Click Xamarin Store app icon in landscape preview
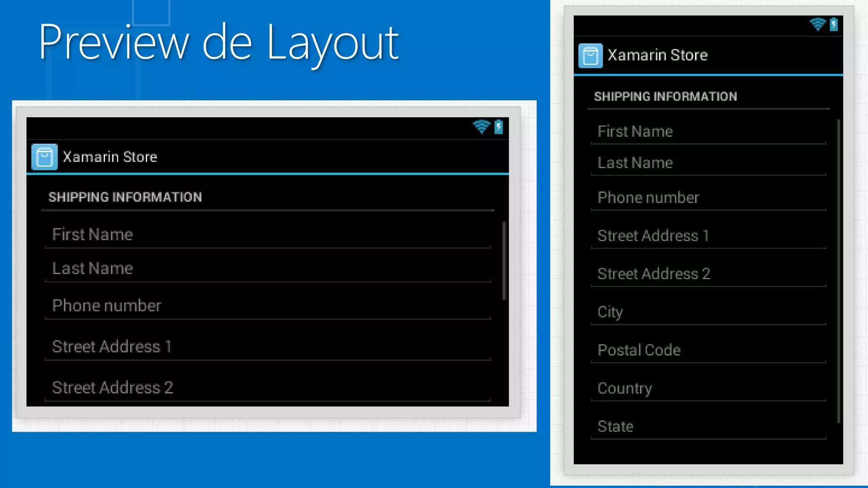This screenshot has height=488, width=868. click(45, 157)
